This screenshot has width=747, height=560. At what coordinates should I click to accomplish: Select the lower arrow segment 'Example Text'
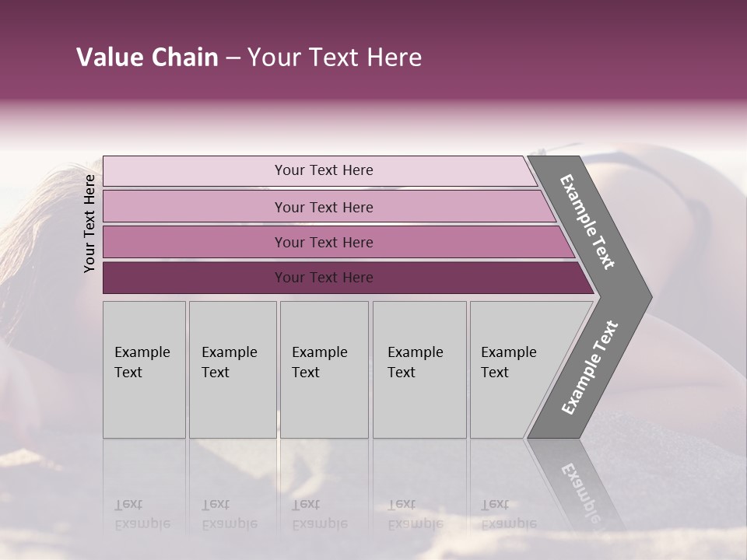(590, 368)
